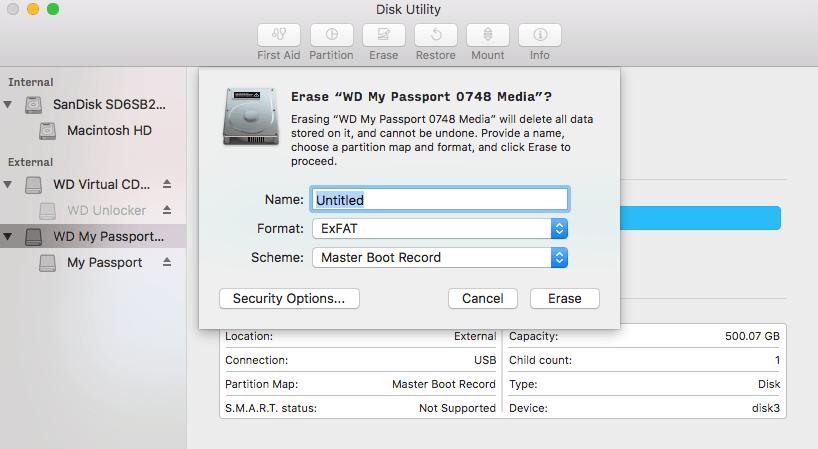Viewport: 818px width, 449px height.
Task: Click the Erase toolbar icon
Action: tap(383, 35)
